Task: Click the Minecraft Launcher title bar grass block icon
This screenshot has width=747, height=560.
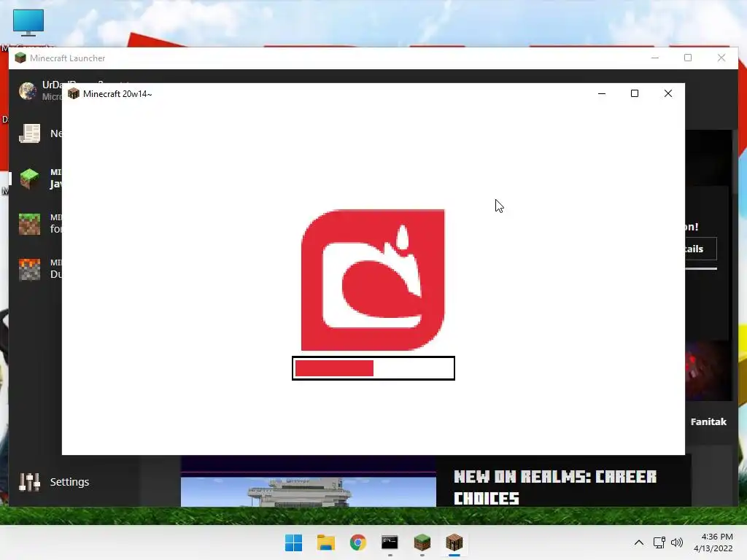Action: 20,58
